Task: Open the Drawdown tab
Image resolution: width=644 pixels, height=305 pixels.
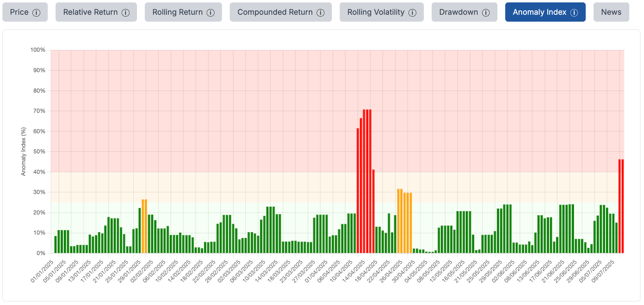Action: click(458, 12)
